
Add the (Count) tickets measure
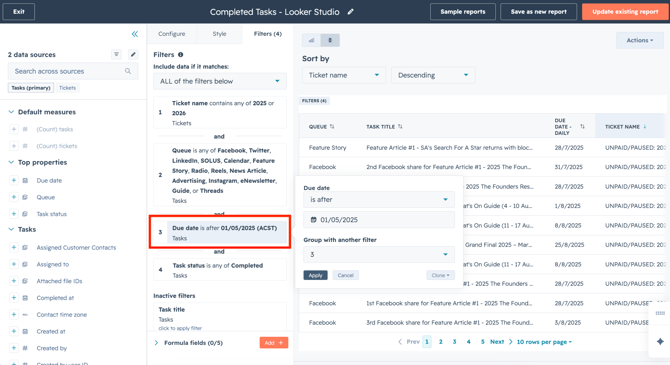point(14,146)
